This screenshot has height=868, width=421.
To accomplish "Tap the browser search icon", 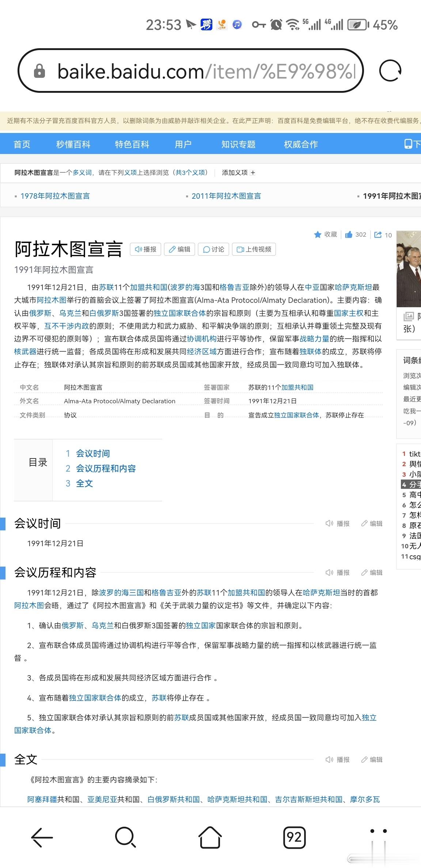I will coord(126,837).
